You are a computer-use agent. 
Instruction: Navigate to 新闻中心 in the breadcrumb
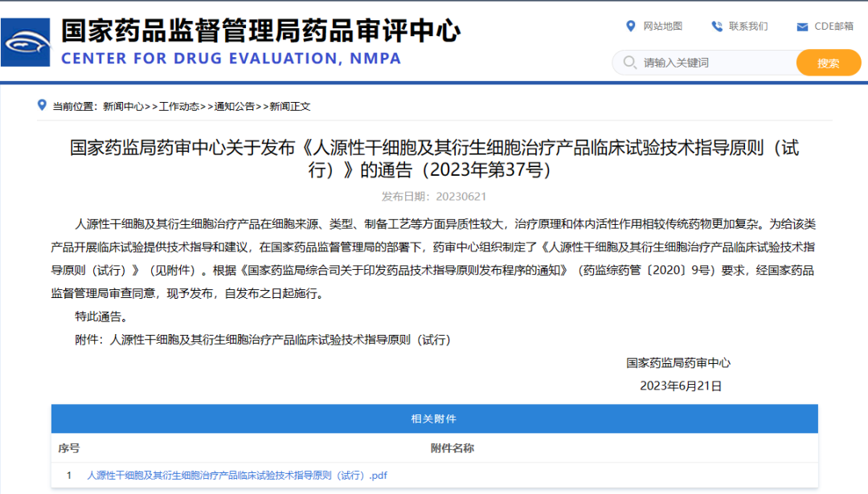pyautogui.click(x=123, y=106)
